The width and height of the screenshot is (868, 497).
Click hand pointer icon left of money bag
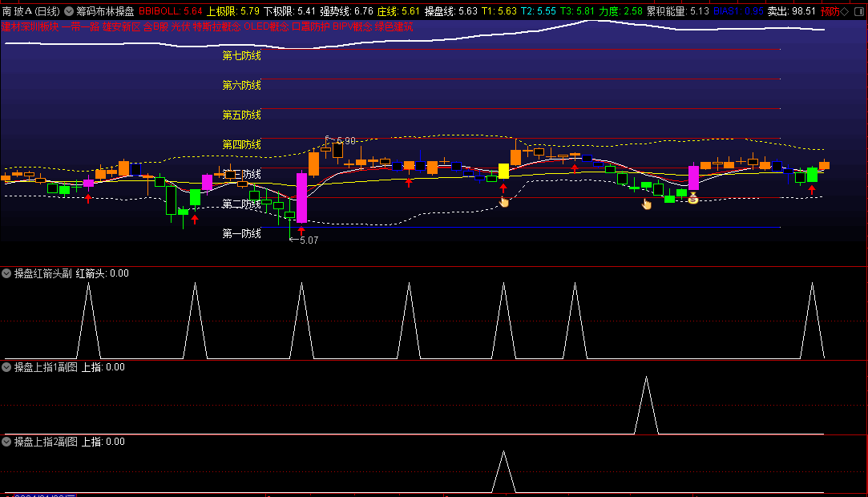coord(647,204)
